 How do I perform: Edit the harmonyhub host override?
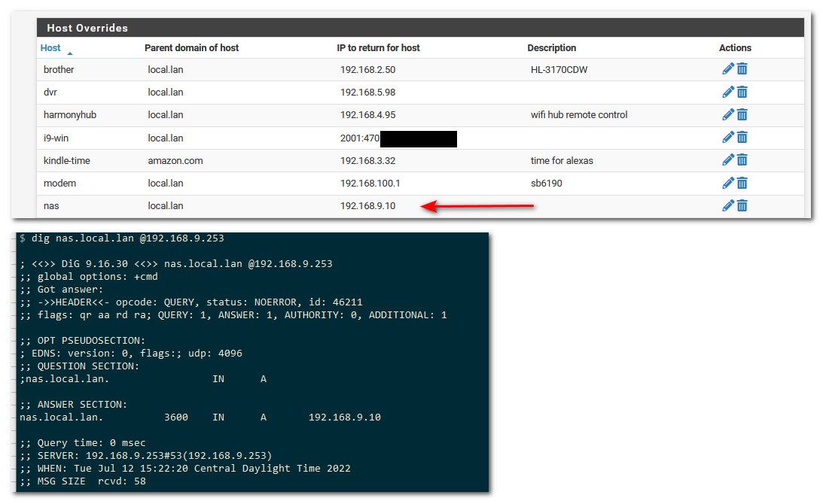[728, 114]
